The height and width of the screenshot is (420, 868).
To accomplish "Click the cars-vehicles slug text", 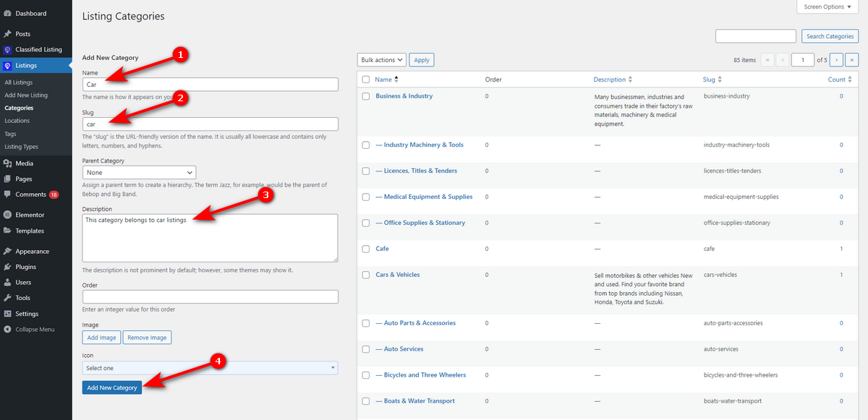I will pyautogui.click(x=722, y=275).
